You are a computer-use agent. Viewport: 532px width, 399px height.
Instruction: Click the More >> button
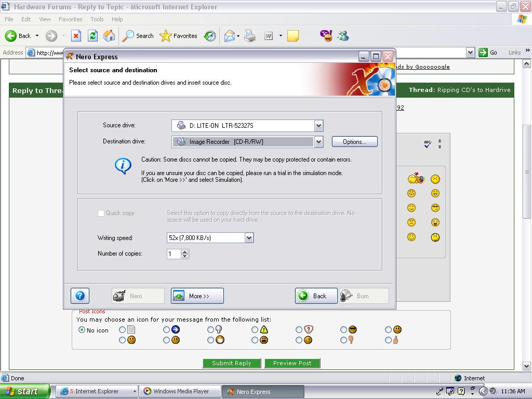coord(197,296)
